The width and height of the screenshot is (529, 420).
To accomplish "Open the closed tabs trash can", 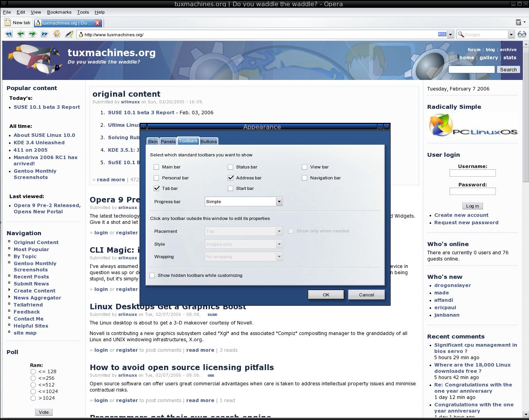I will point(518,23).
